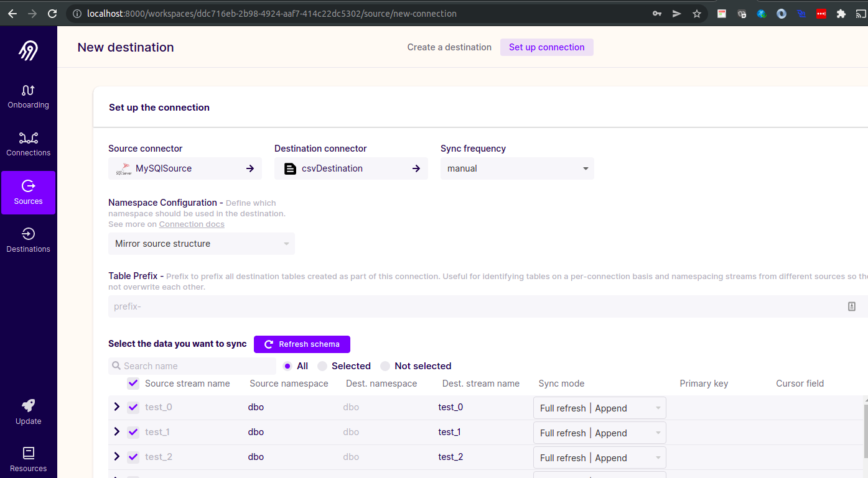This screenshot has width=868, height=478.
Task: Expand the test_1 stream row
Action: click(x=116, y=431)
